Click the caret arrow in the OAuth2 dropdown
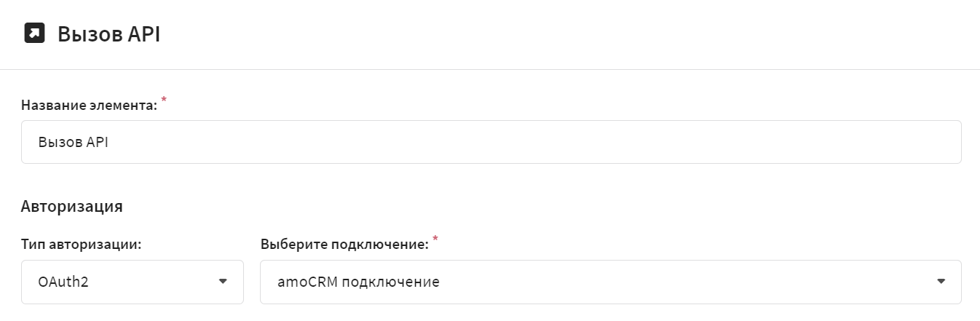Screen dimensions: 980x321 pos(223,282)
